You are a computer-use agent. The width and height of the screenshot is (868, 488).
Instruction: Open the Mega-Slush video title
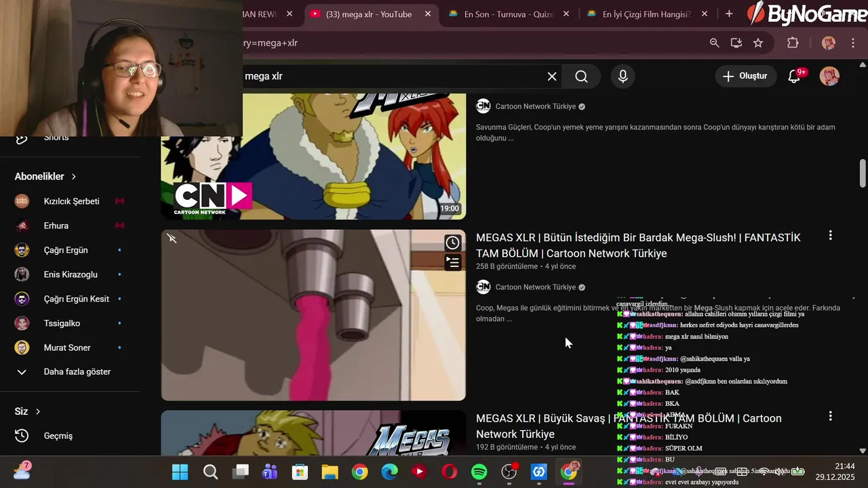pos(638,245)
